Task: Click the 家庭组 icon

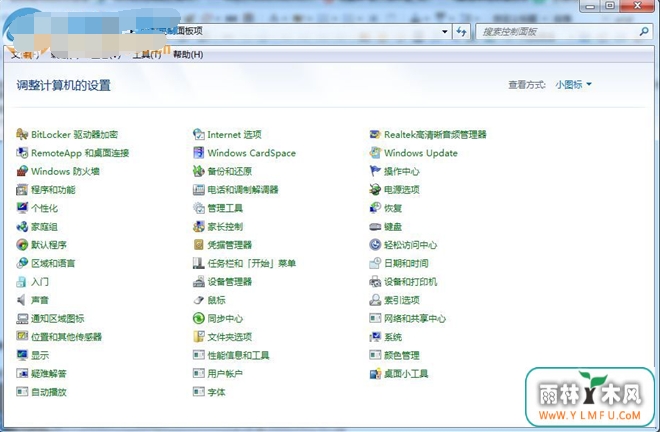Action: click(22, 227)
